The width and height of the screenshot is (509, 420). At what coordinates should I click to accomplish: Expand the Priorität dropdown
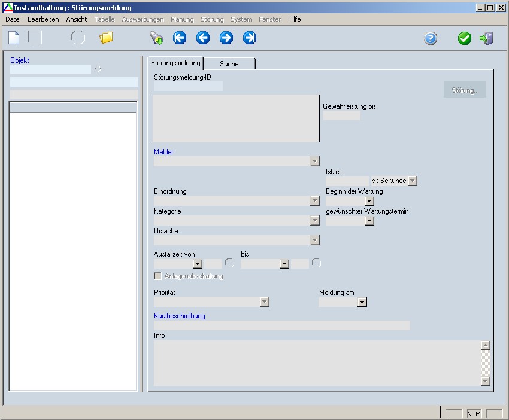pos(265,302)
